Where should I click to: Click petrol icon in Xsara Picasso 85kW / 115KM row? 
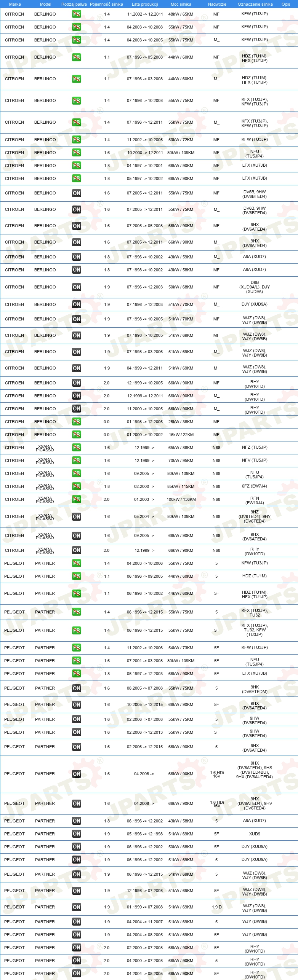(77, 486)
